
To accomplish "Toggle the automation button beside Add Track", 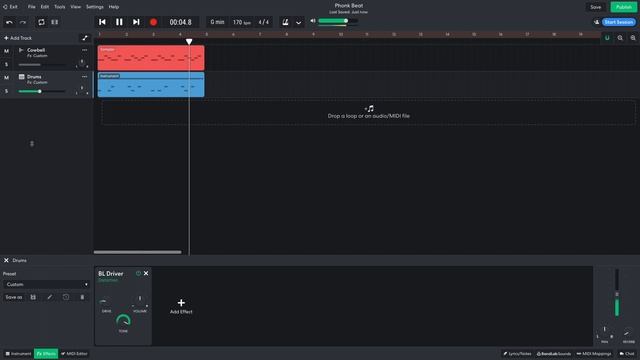I will [85, 38].
